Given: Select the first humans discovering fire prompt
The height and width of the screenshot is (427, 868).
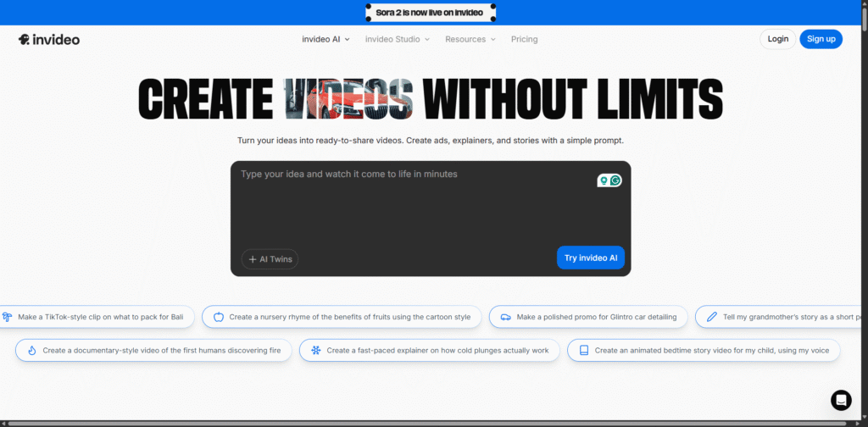Looking at the screenshot, I should [x=153, y=350].
